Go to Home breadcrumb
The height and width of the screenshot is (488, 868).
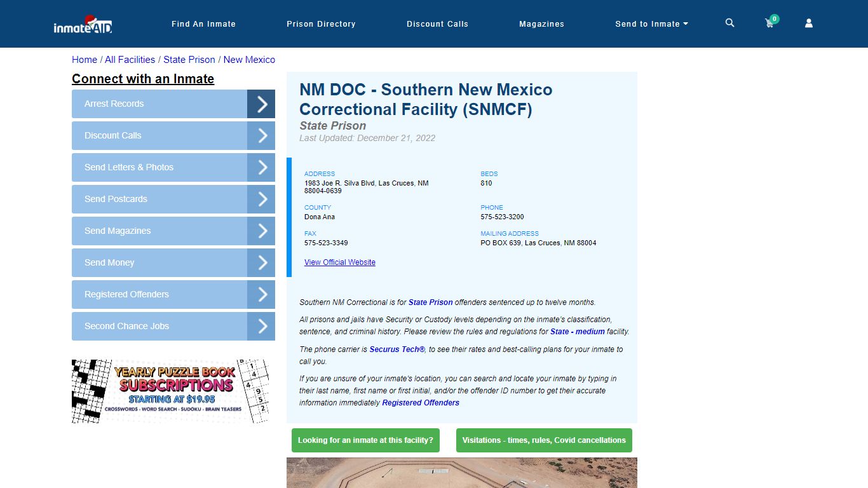85,60
